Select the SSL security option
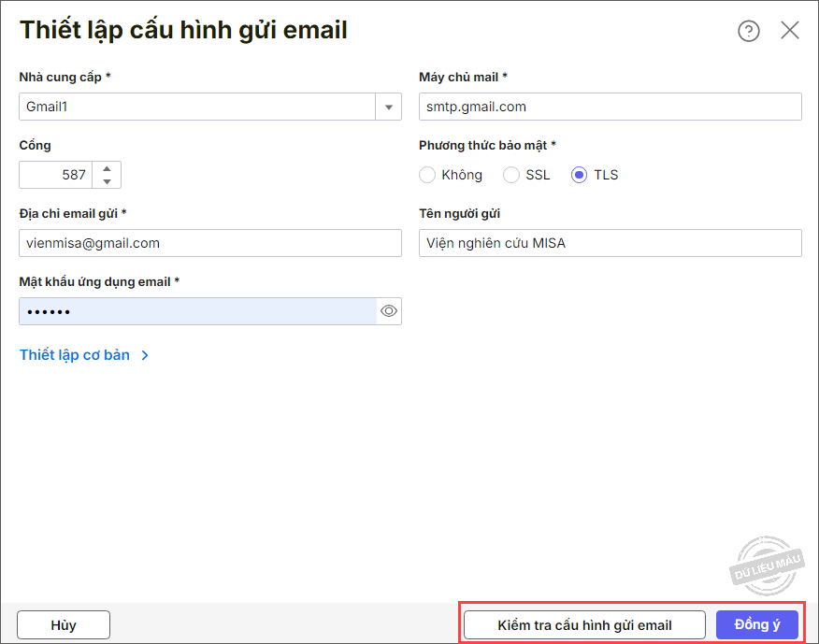The width and height of the screenshot is (819, 644). click(511, 175)
